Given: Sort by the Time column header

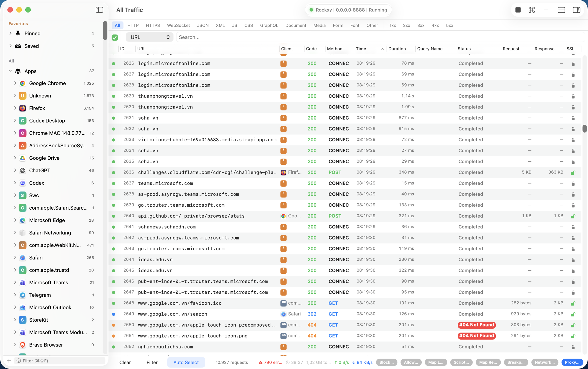Looking at the screenshot, I should click(370, 48).
